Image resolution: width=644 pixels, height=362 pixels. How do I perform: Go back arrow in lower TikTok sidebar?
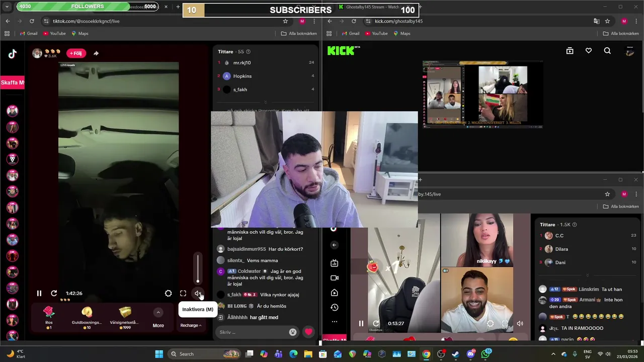334,245
